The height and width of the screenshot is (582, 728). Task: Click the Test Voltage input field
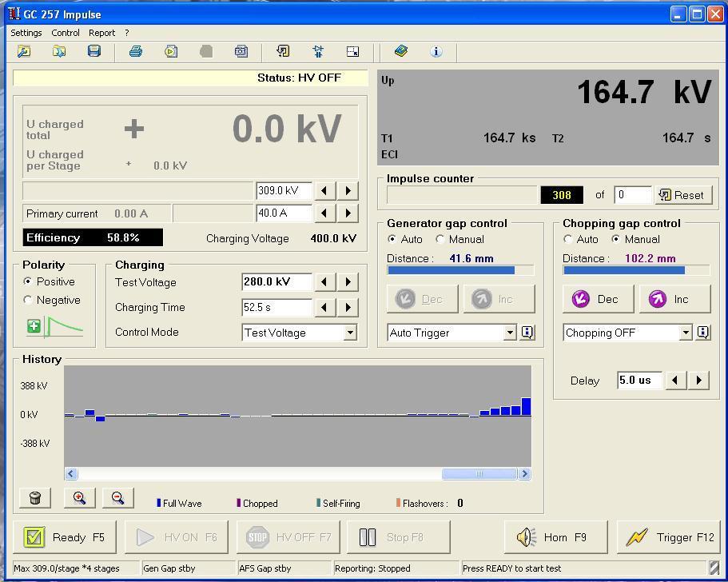[277, 282]
